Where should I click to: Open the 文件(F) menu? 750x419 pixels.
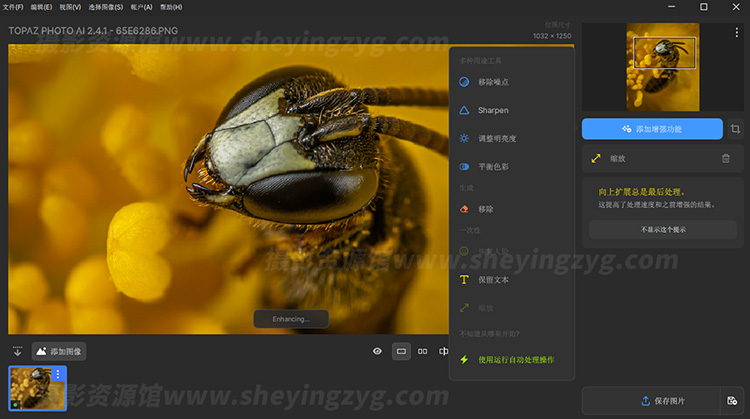12,7
